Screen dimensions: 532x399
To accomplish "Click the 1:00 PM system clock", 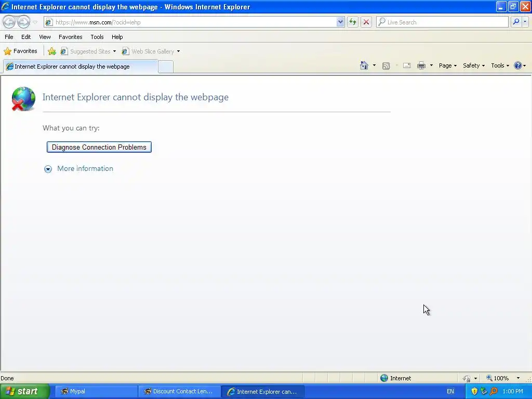I will click(x=513, y=391).
